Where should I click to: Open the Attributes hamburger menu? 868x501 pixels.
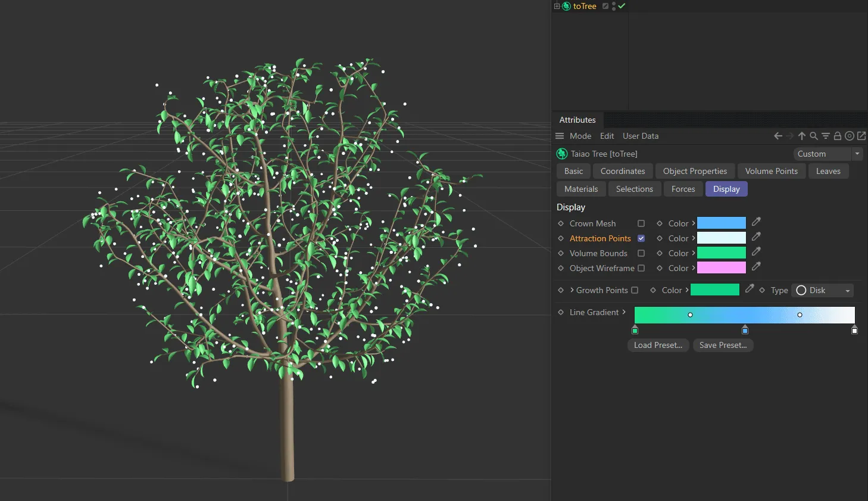point(560,136)
